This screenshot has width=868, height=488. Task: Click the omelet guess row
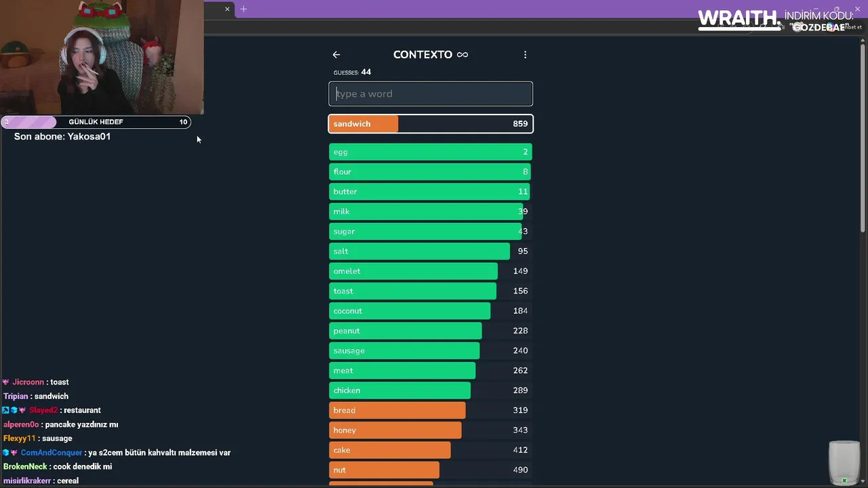coord(431,271)
